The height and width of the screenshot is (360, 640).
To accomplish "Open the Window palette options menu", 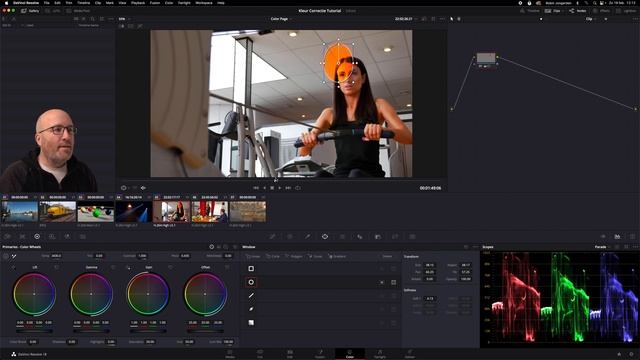I will click(x=475, y=247).
